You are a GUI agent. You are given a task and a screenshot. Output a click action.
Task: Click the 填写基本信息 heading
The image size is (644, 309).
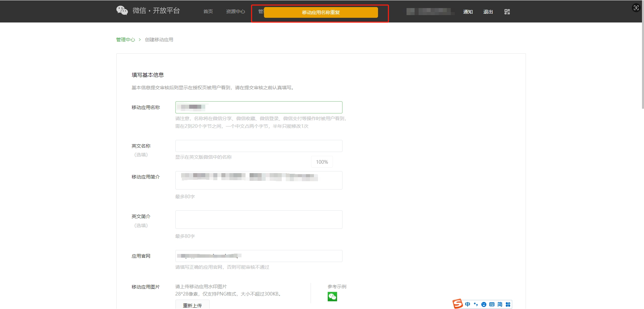point(148,75)
